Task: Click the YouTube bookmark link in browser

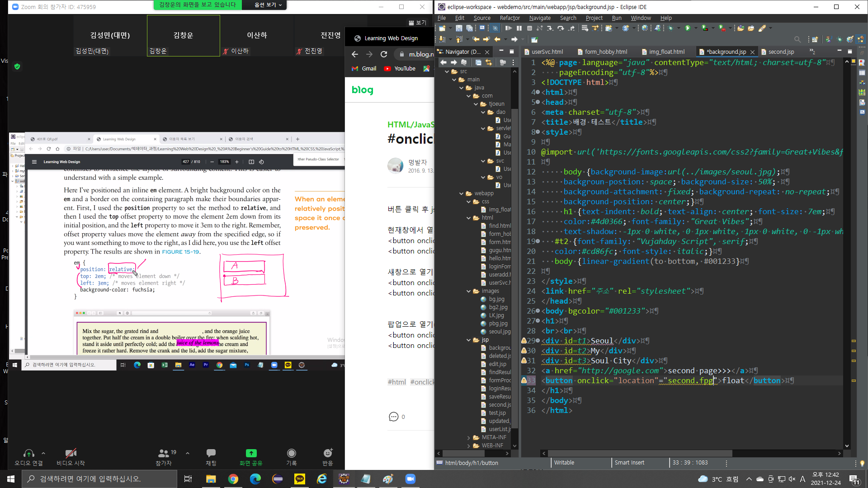Action: tap(400, 69)
